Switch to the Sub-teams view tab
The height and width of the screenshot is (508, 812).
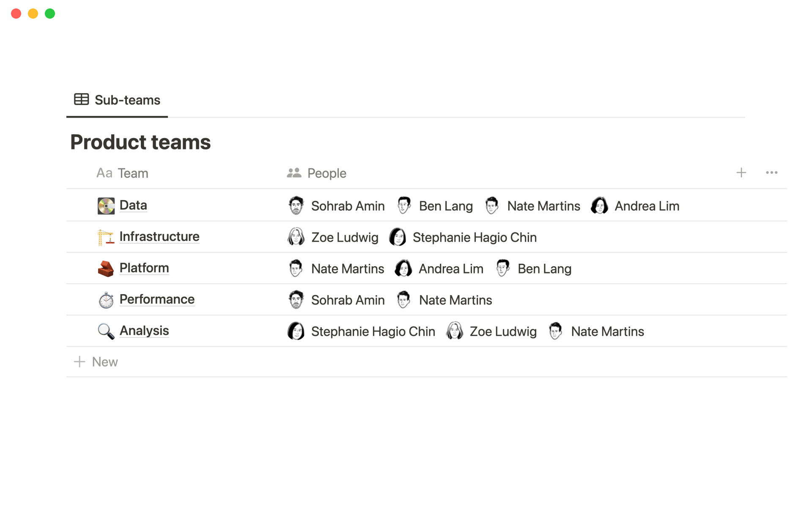118,100
